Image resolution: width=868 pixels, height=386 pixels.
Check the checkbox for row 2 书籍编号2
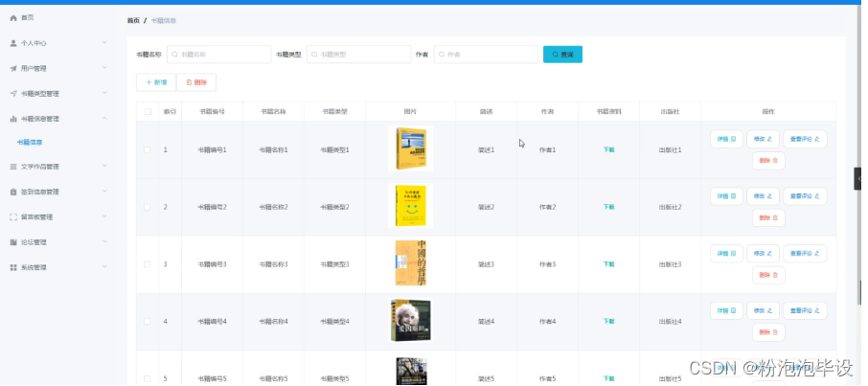point(148,207)
